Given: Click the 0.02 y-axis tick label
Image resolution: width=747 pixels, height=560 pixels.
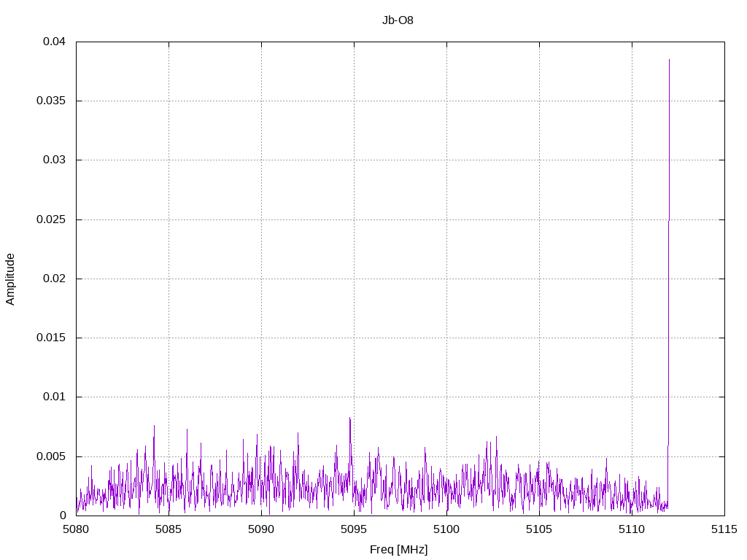Looking at the screenshot, I should (54, 279).
